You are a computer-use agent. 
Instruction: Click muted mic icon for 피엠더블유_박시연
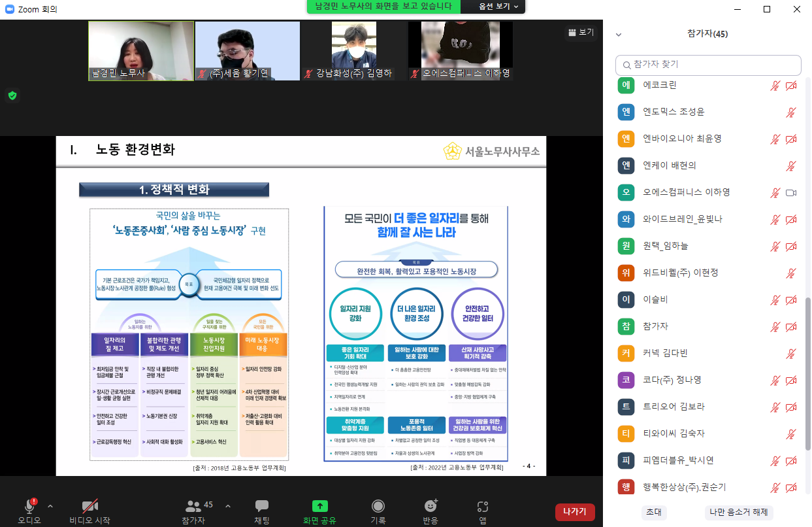775,460
